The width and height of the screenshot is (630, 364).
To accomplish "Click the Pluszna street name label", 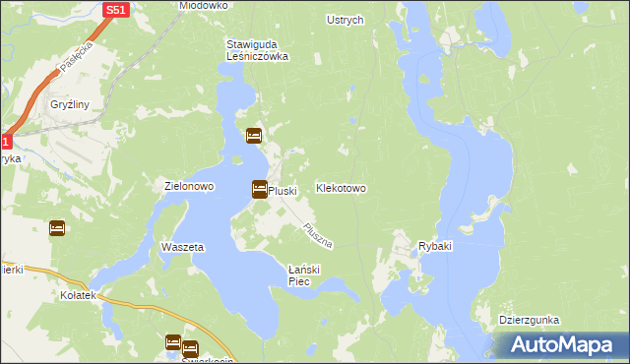I will click(318, 235).
